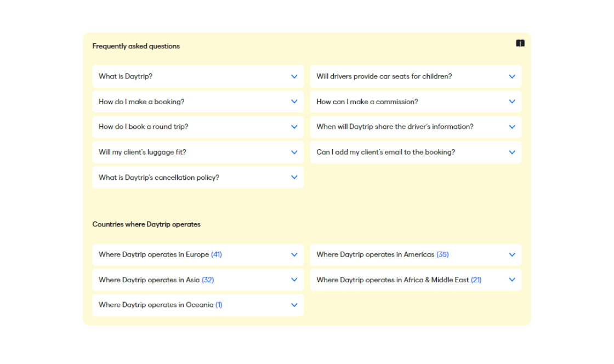Click the "Countries where Daytrip operates" heading

click(x=146, y=224)
